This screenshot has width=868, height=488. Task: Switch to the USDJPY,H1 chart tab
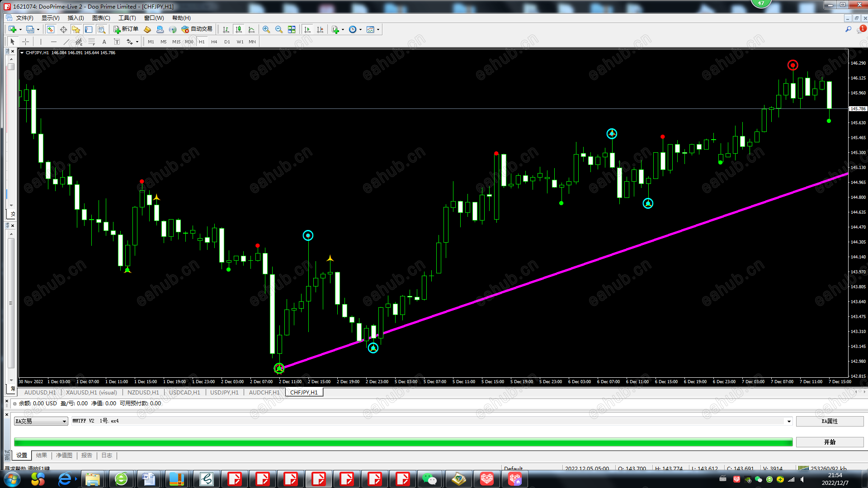pos(224,392)
